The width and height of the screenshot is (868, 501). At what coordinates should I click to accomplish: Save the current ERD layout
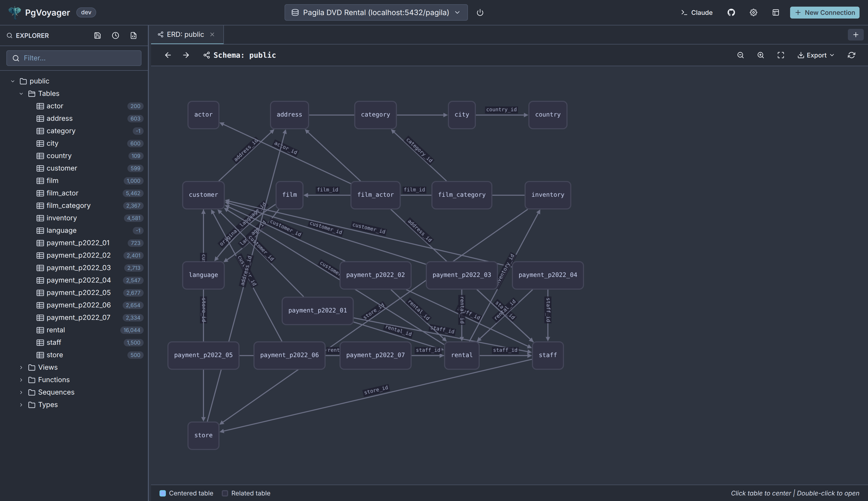pos(98,35)
